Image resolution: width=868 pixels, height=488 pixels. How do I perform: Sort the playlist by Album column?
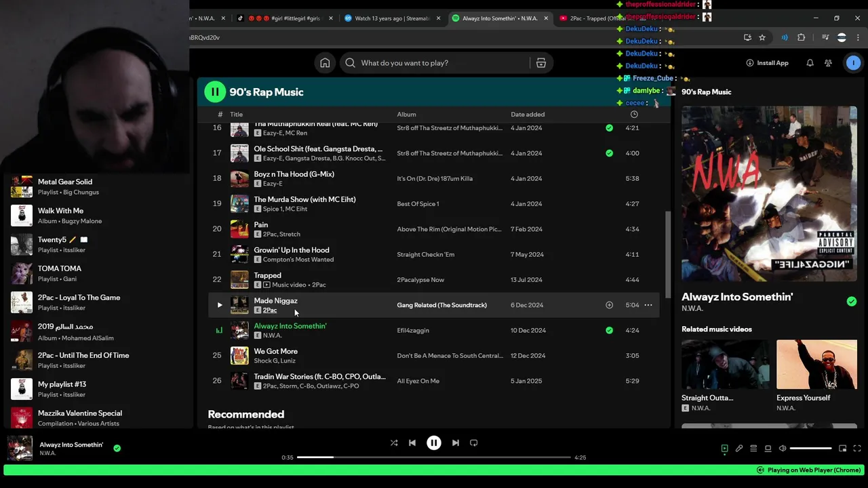point(406,115)
